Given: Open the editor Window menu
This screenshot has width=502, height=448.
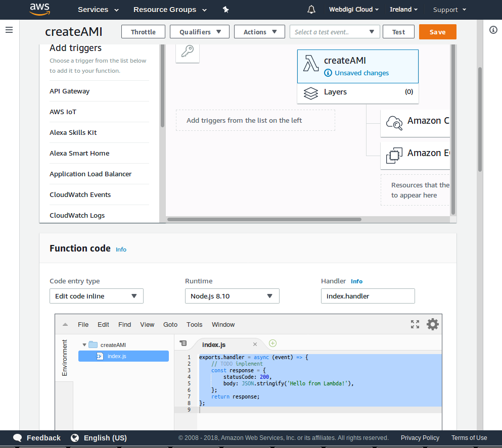Looking at the screenshot, I should (x=223, y=325).
